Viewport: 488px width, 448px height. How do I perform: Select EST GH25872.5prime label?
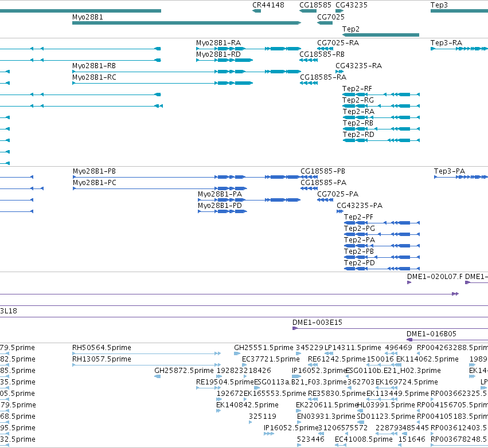[x=184, y=371]
